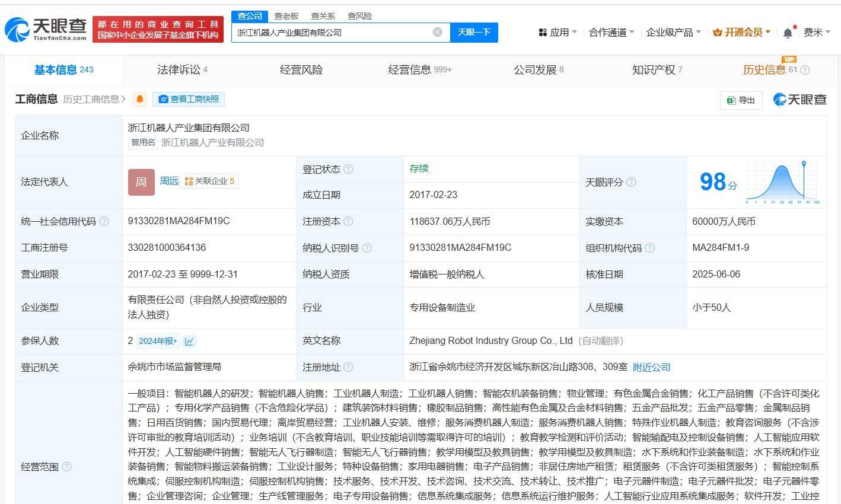Click English name Zhejiang Robot Industry Group Co., Ltd
The height and width of the screenshot is (504, 841).
tap(490, 340)
